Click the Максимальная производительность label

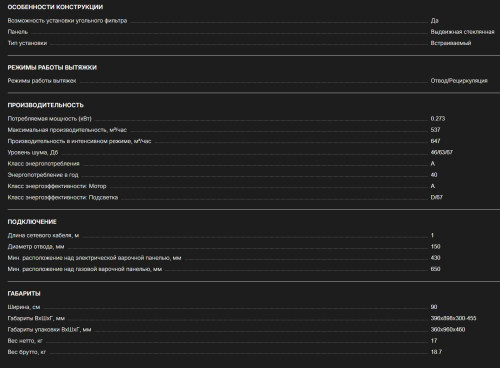pos(67,130)
